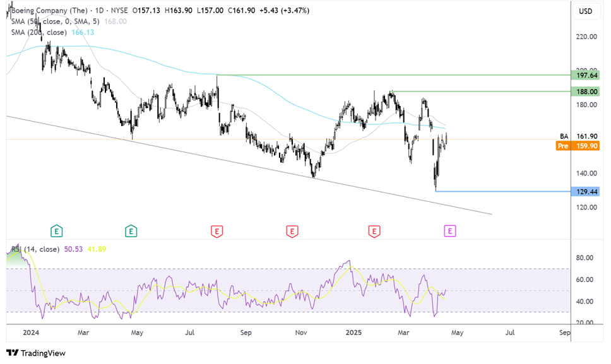Click the 140.00 price axis label
The image size is (611, 364).
[x=586, y=173]
